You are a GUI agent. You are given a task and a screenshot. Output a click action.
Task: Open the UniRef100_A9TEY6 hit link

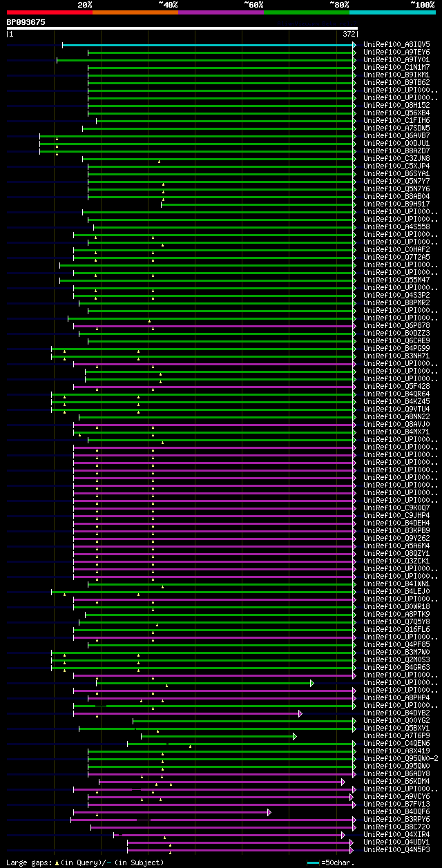[396, 52]
